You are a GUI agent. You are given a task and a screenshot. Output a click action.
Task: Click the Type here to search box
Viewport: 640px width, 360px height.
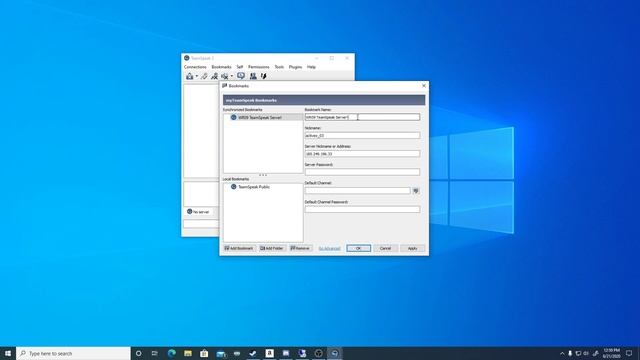(73, 353)
